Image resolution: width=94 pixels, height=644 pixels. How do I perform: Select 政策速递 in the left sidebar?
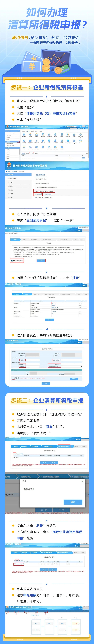pyautogui.click(x=11, y=190)
